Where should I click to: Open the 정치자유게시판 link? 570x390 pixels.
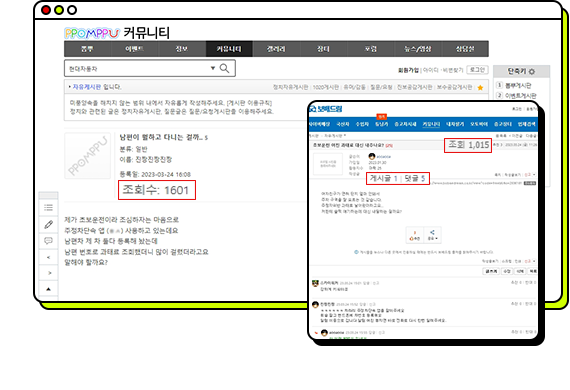coord(290,87)
